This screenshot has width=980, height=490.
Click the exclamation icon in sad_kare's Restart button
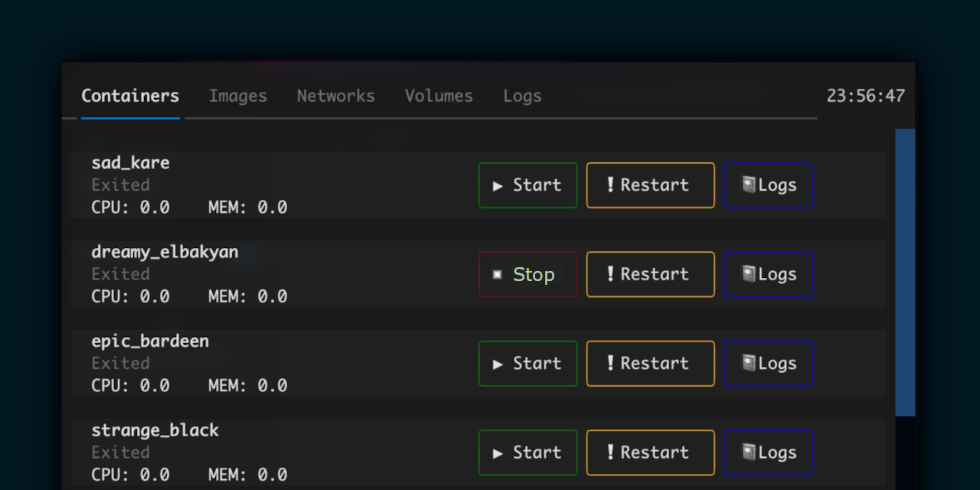click(x=610, y=185)
